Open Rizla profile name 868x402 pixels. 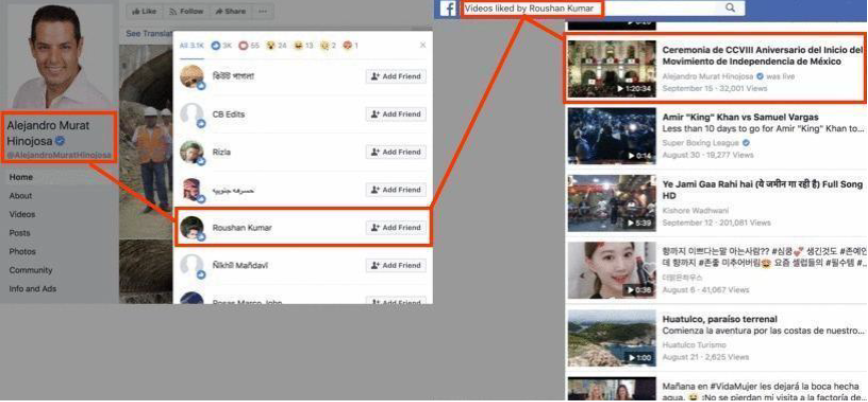221,152
